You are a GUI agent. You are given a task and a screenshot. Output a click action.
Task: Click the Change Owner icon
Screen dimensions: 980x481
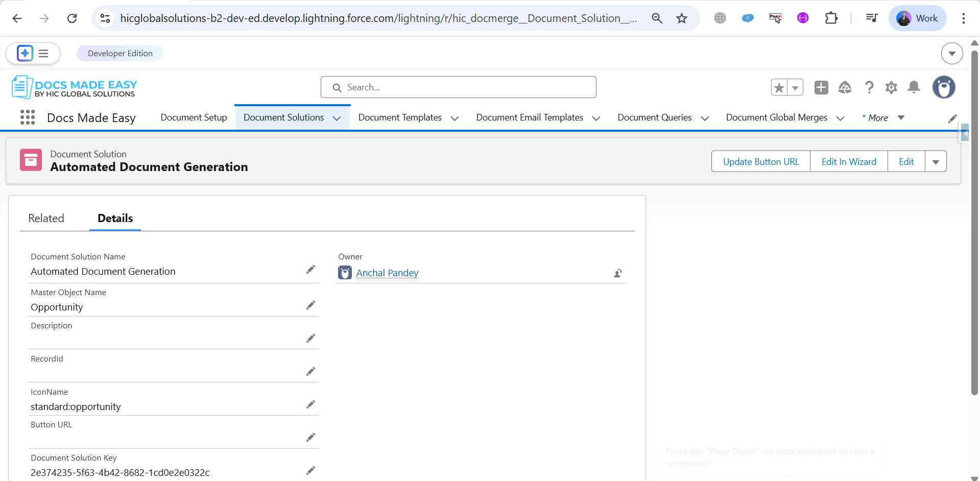(618, 273)
